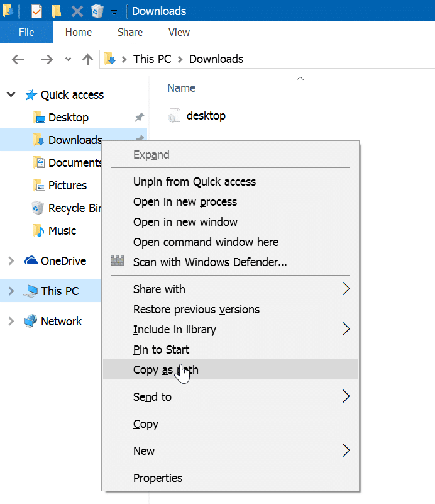435x504 pixels.
Task: Select Network in navigation pane
Action: pos(62,321)
